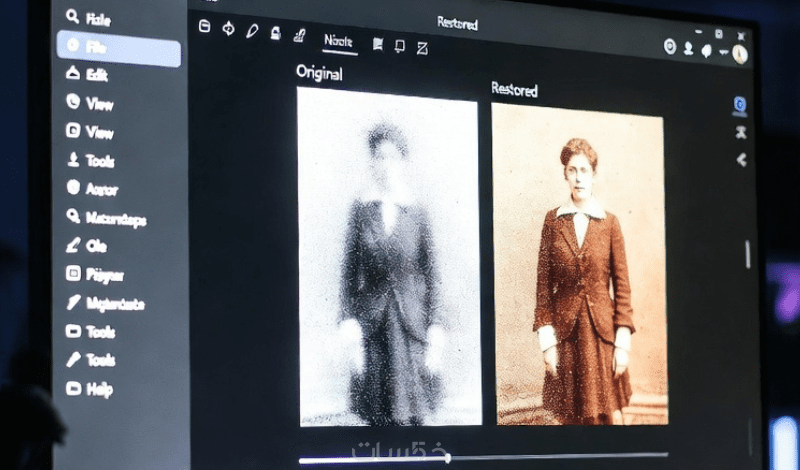Click the vertical scrollbar handle at right edge
This screenshot has height=470, width=800.
click(x=747, y=254)
